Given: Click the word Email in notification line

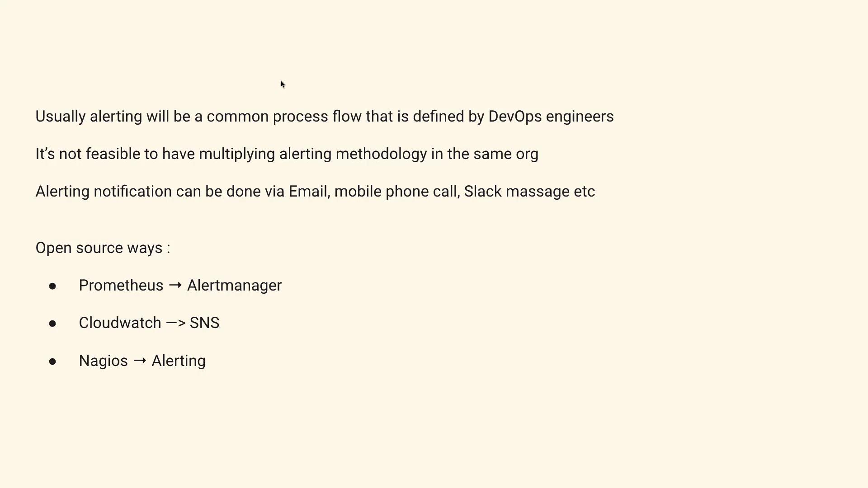Looking at the screenshot, I should click(308, 192).
